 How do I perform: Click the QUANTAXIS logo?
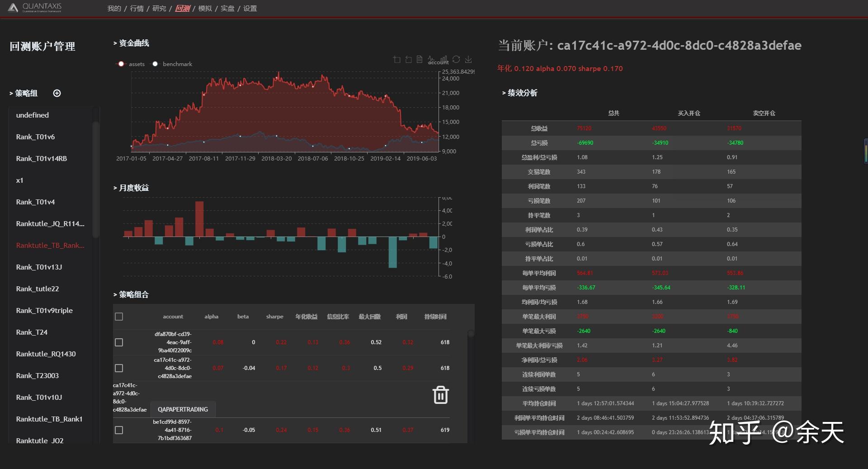point(35,8)
